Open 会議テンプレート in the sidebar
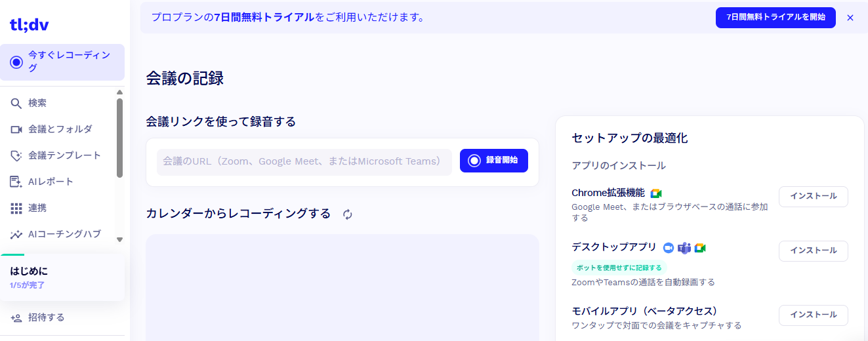 (57, 155)
